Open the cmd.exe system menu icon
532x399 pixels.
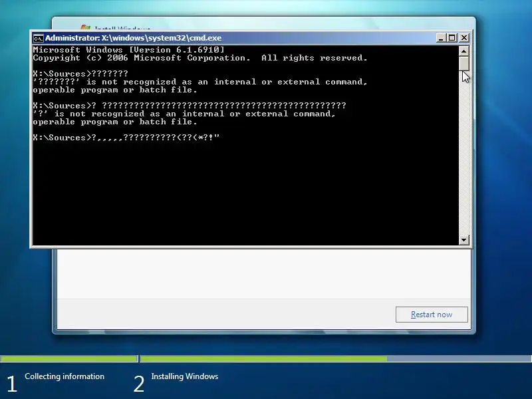pyautogui.click(x=39, y=38)
